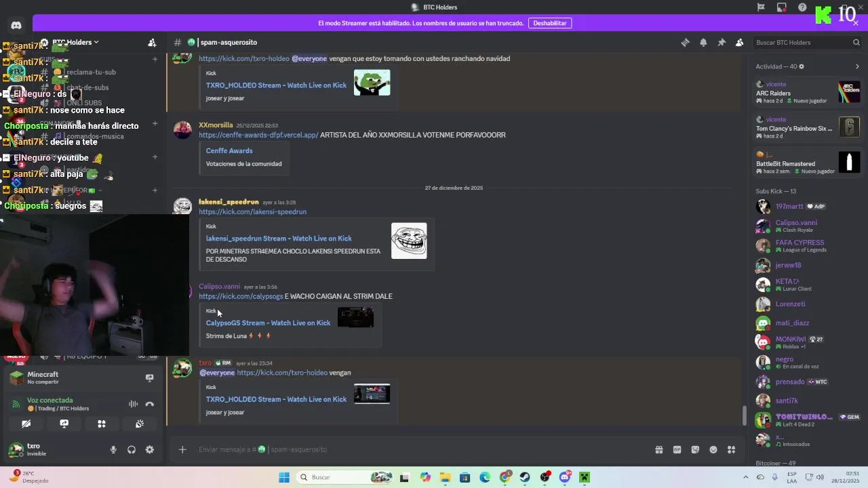
Task: Open the Discord inbox icon in title bar
Action: pyautogui.click(x=782, y=7)
